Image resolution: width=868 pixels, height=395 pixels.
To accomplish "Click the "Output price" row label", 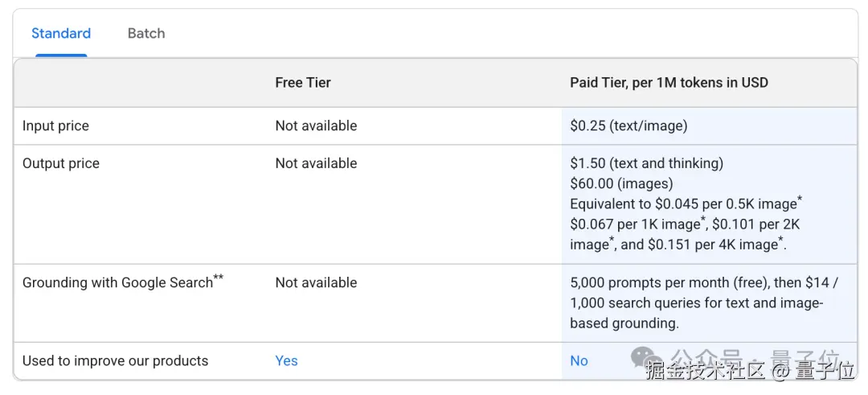I will click(x=61, y=163).
